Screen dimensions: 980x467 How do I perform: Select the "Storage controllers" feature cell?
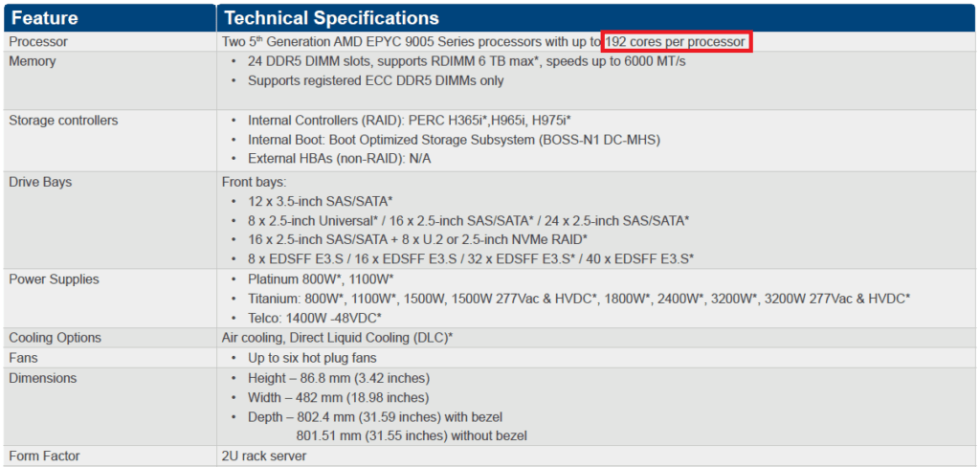110,140
